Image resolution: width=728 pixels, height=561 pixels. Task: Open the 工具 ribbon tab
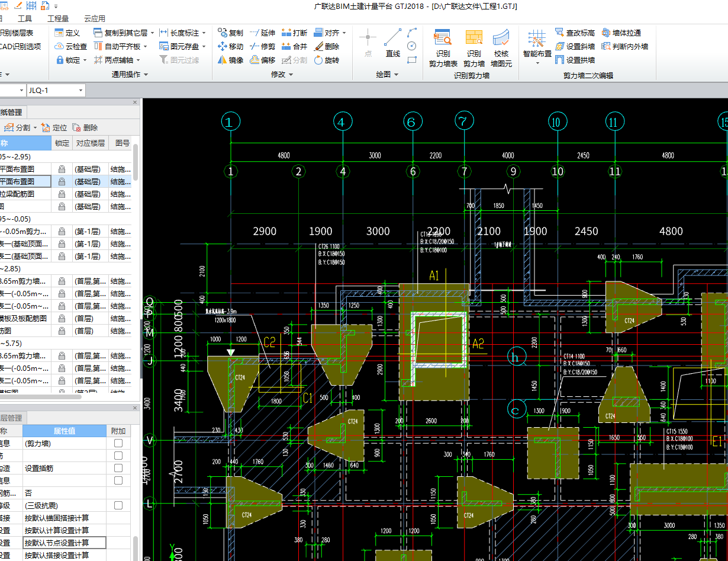point(25,18)
